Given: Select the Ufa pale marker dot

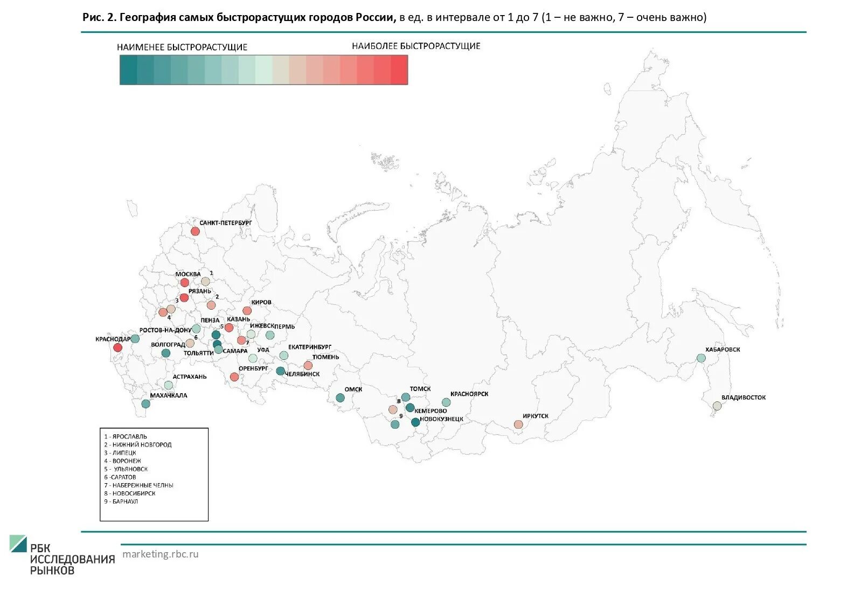Looking at the screenshot, I should [x=253, y=358].
